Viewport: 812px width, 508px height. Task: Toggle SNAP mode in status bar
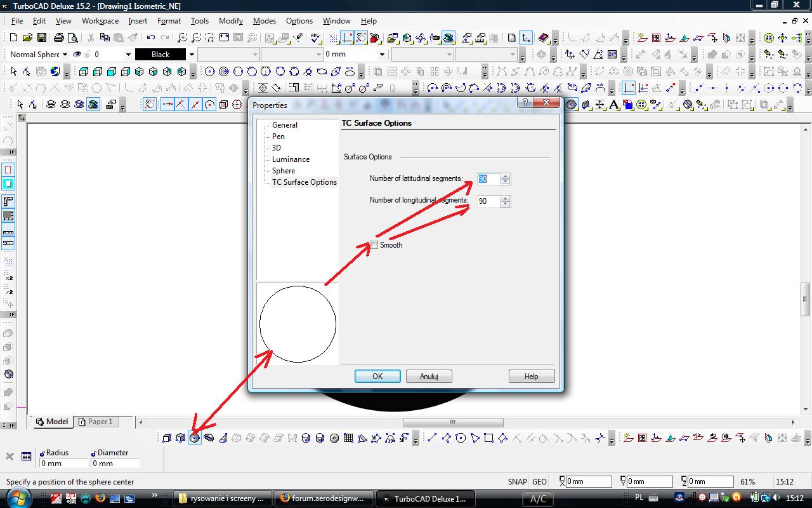coord(517,481)
